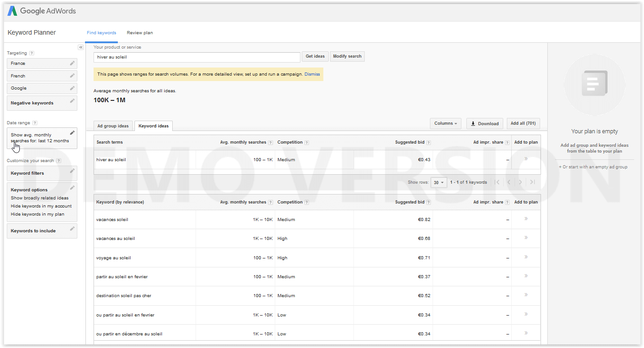Click the Add all (701) button
Image resolution: width=644 pixels, height=348 pixels.
[x=523, y=123]
